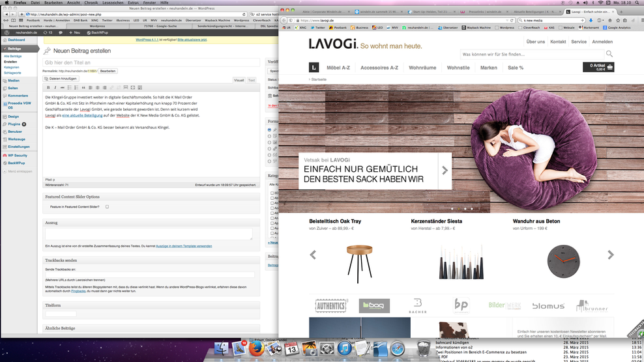Open the Lesezeichen menu in menu bar
Image resolution: width=644 pixels, height=362 pixels.
[x=113, y=3]
